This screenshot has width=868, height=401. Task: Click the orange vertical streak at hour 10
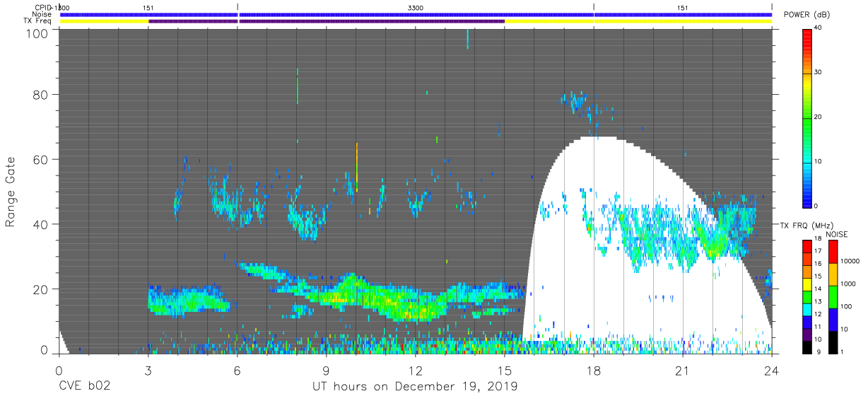tap(357, 167)
